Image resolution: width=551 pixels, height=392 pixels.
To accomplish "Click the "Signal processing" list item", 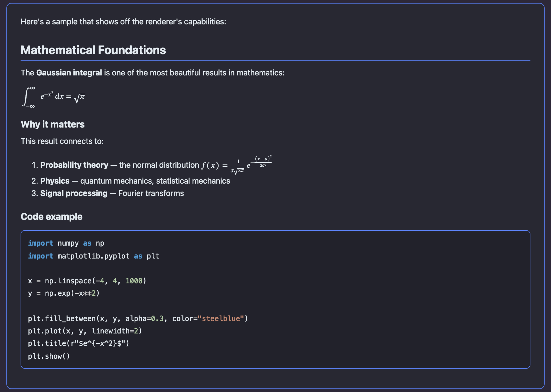I will coord(107,193).
